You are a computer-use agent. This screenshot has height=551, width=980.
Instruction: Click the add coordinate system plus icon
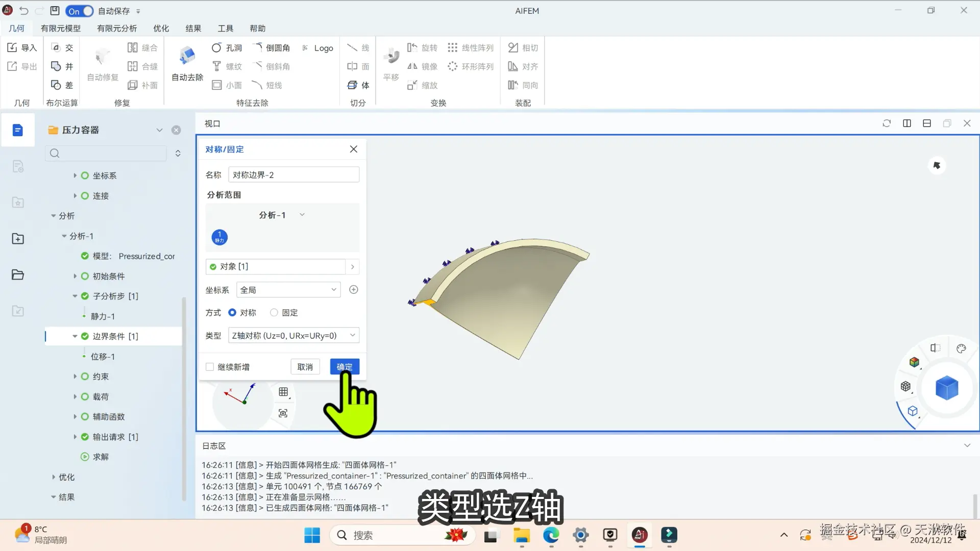click(x=353, y=290)
